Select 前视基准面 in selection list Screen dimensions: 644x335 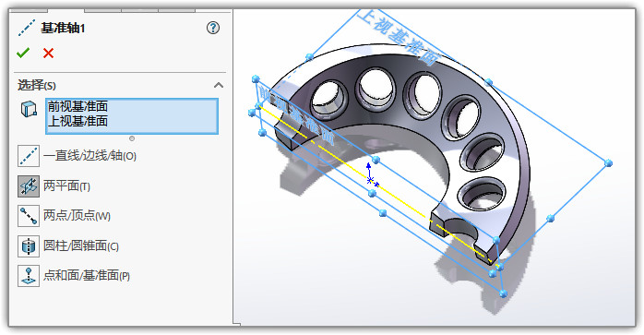click(x=78, y=106)
